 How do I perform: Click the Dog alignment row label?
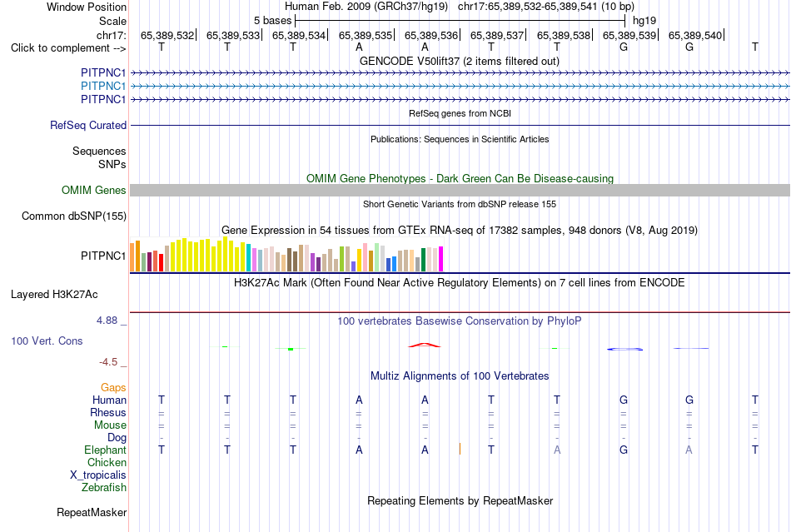[117, 438]
